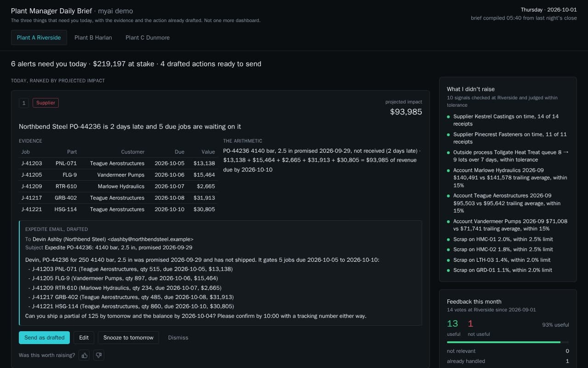This screenshot has height=368, width=588.
Task: Click the feedback useful percentage bar
Action: (x=508, y=342)
